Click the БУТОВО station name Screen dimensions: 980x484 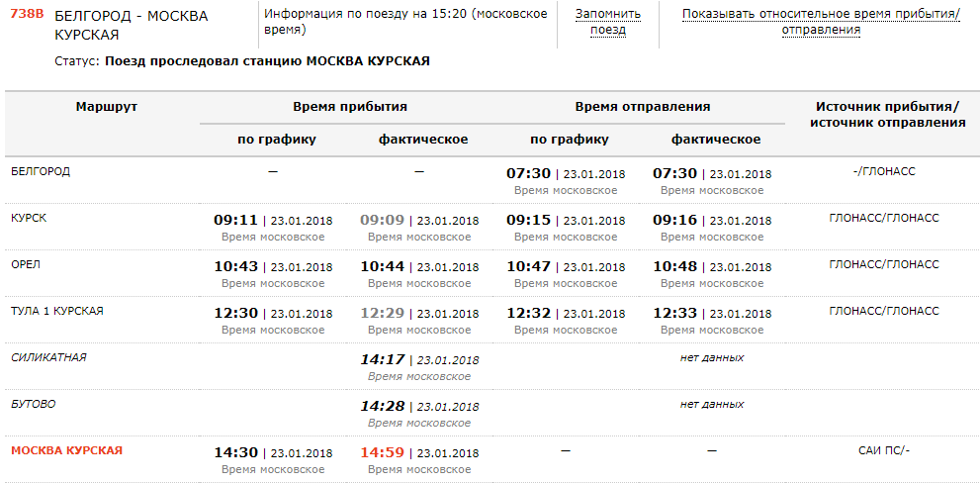tap(34, 404)
